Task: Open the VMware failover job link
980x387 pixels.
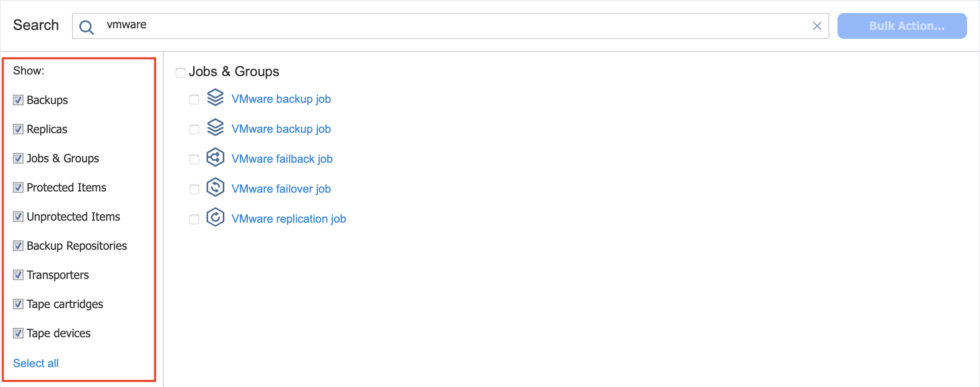Action: (281, 189)
